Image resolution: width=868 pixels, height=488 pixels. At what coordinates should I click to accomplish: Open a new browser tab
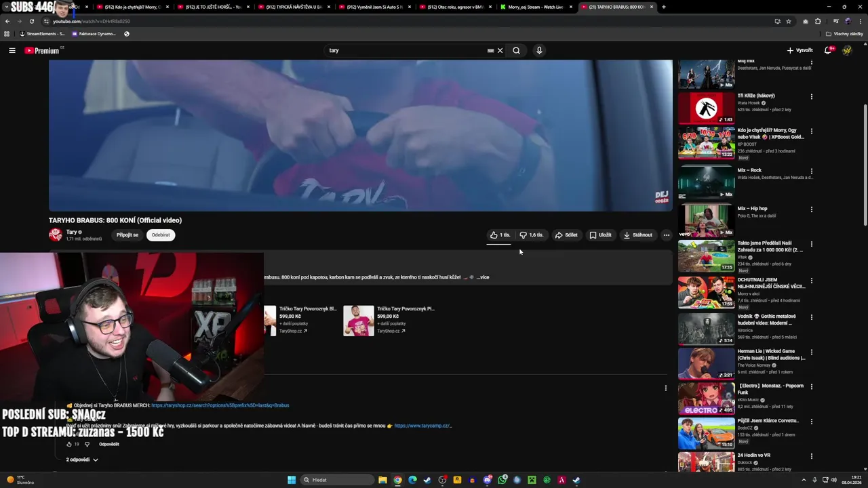click(663, 7)
